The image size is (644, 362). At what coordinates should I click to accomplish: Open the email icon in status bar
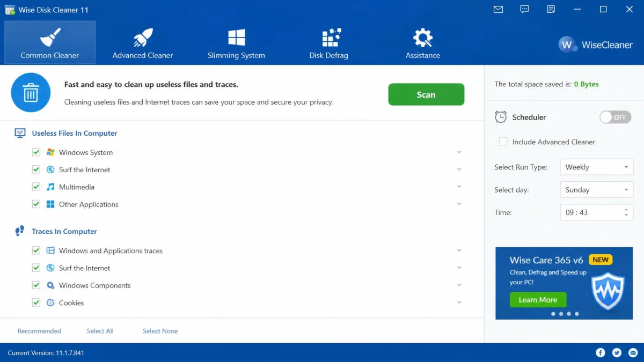point(634,352)
